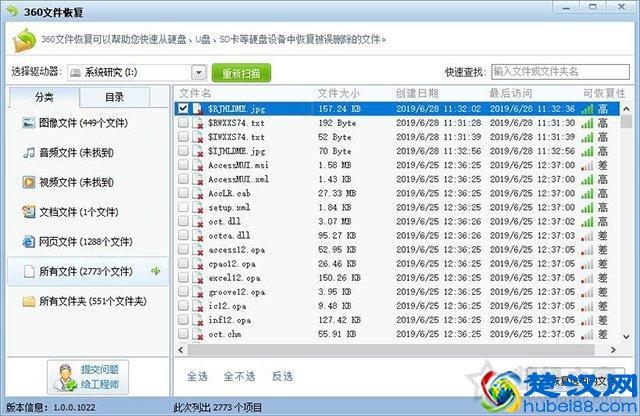Uncheck the $RJHLDME.jpg checkbox
This screenshot has width=640, height=416.
183,108
